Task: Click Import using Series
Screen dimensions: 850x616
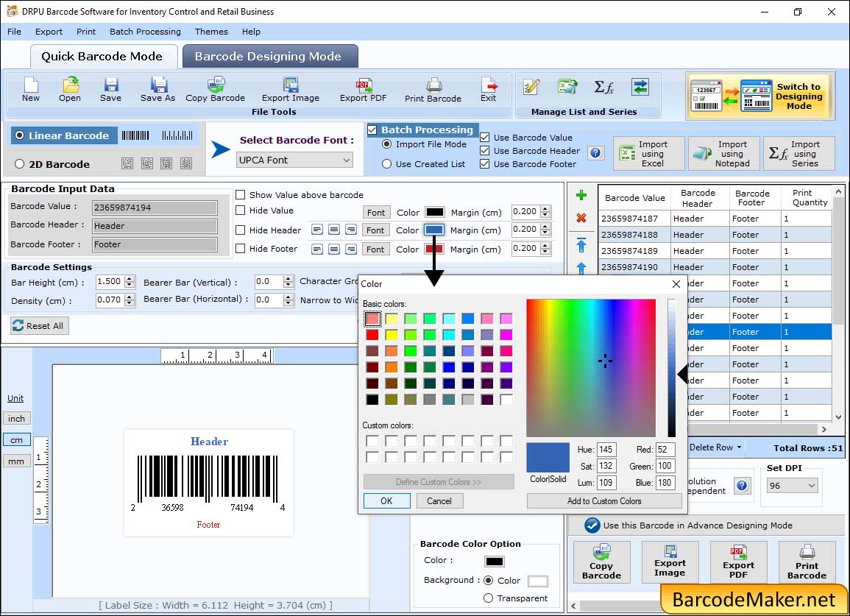Action: (798, 154)
